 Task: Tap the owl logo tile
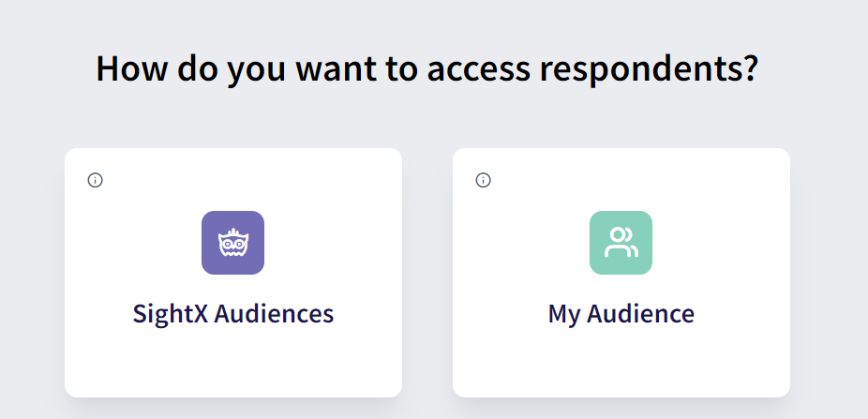click(x=233, y=243)
